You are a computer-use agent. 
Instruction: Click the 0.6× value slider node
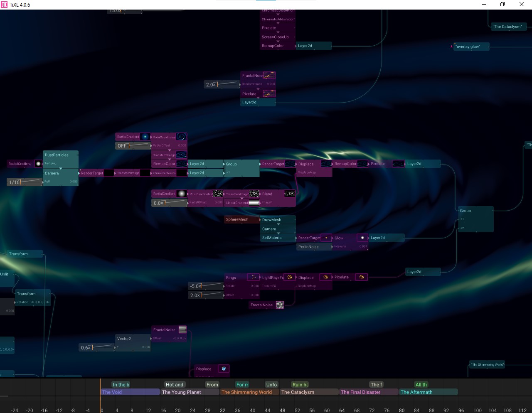coord(97,348)
